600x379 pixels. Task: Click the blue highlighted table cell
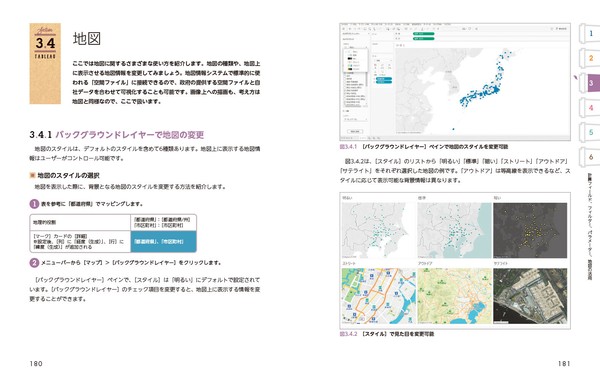[163, 242]
